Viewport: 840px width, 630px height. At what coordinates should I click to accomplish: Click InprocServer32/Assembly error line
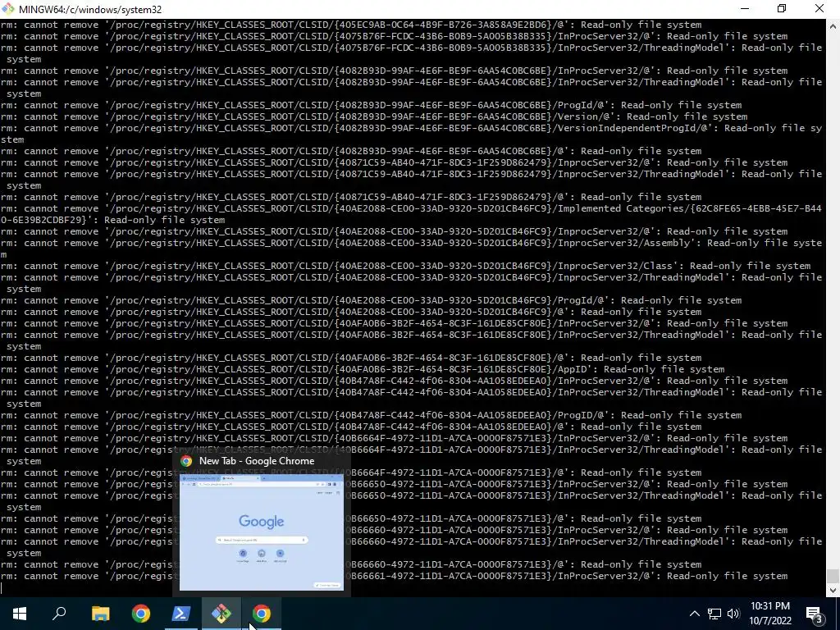[x=411, y=249]
